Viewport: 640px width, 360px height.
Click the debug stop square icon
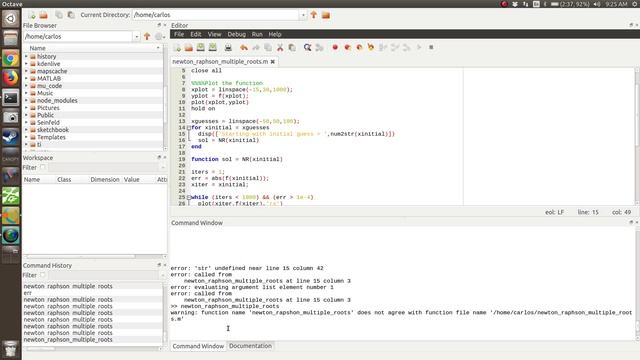click(431, 47)
